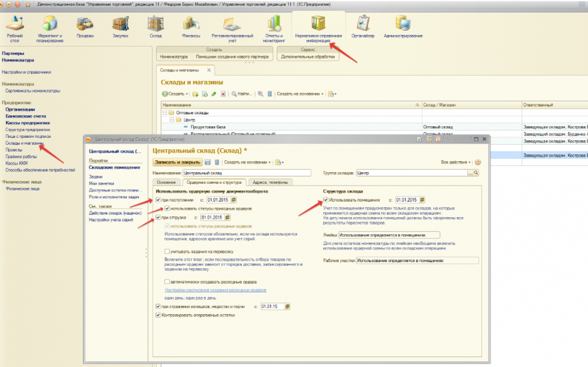
Task: Click the new folder icon in list toolbar
Action: (x=195, y=94)
